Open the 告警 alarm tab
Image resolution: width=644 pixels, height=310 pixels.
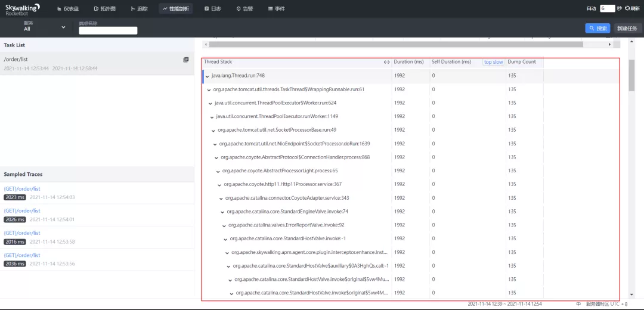tap(244, 8)
